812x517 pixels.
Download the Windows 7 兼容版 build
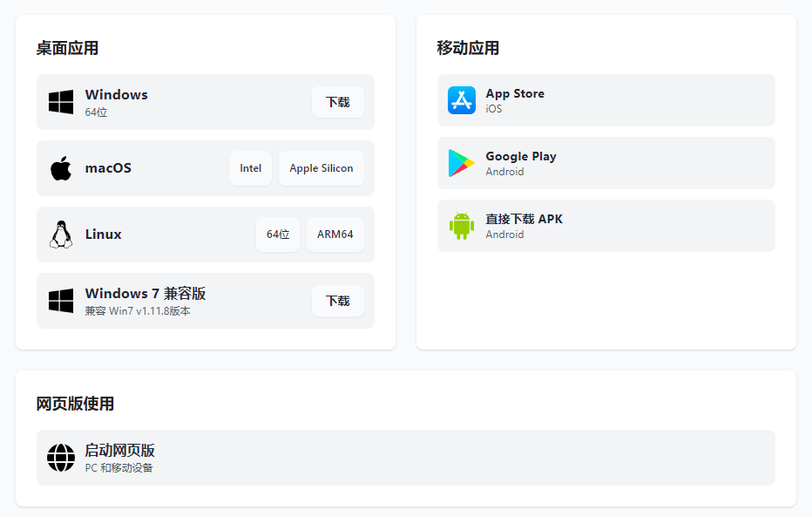(338, 301)
